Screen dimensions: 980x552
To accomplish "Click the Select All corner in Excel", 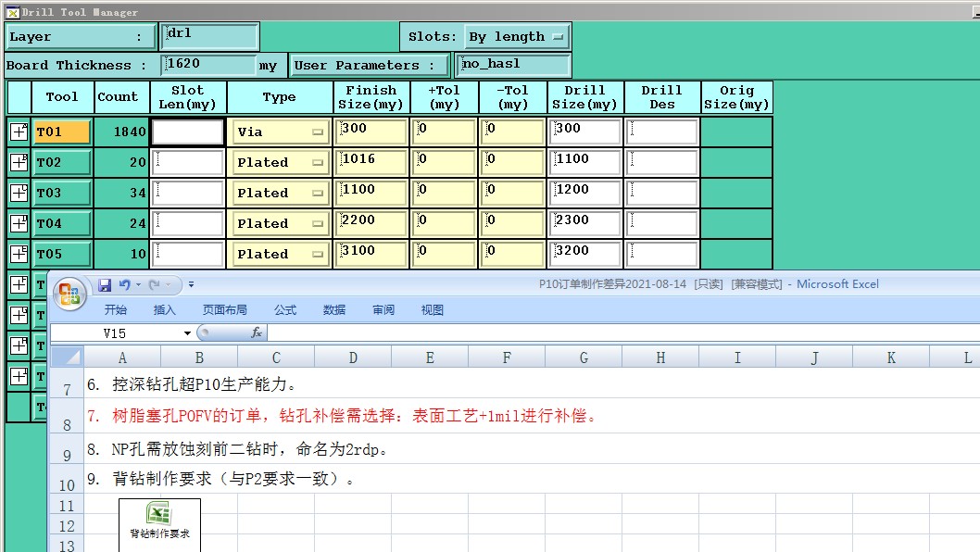I will tap(67, 357).
